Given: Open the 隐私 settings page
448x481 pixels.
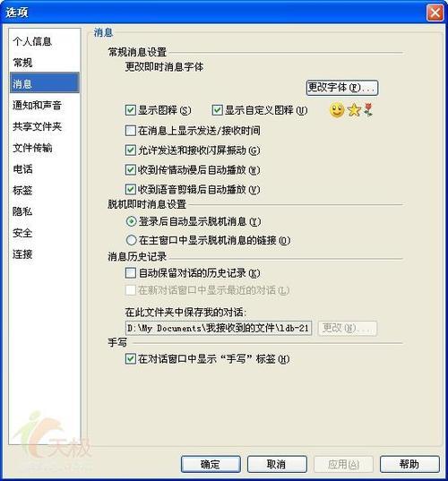Looking at the screenshot, I should [x=22, y=211].
